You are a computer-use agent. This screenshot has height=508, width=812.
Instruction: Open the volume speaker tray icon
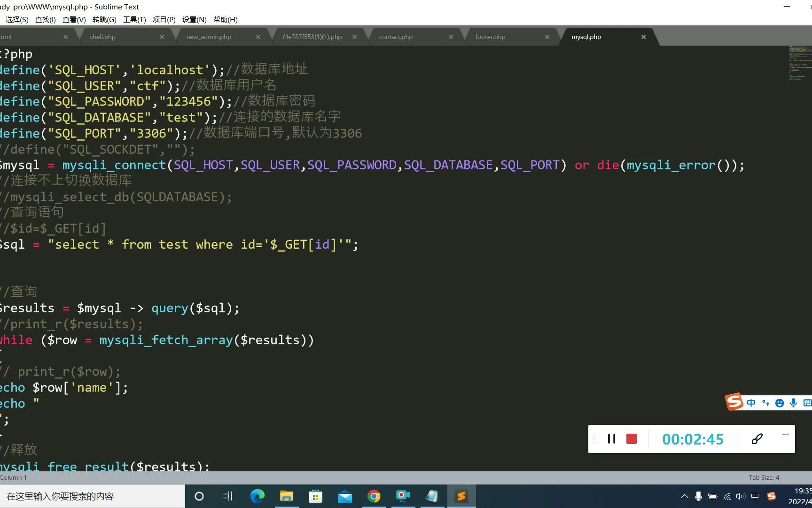point(741,496)
